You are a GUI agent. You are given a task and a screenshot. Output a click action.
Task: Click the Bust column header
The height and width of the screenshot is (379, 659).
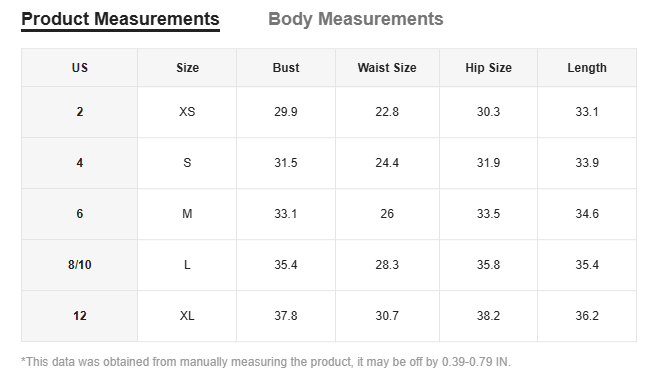286,68
